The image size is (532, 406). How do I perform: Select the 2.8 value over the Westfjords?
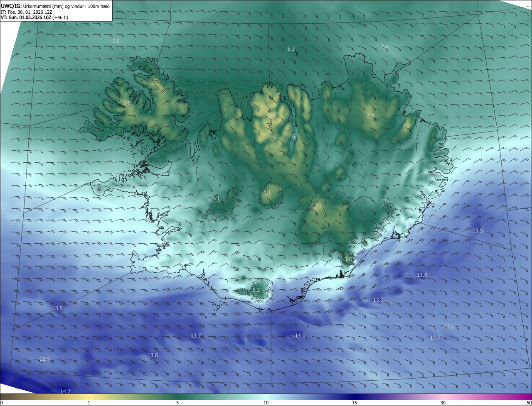pyautogui.click(x=127, y=103)
